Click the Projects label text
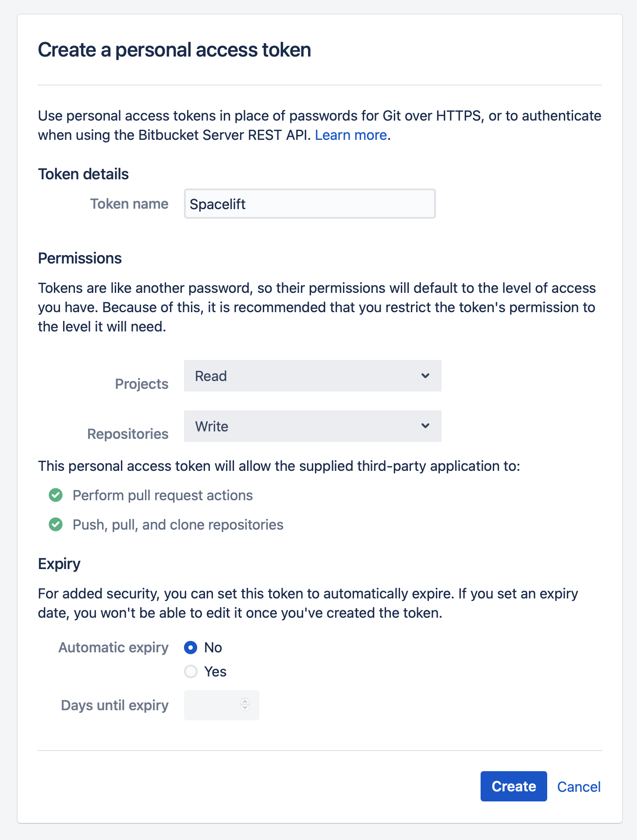Image resolution: width=637 pixels, height=840 pixels. click(142, 384)
